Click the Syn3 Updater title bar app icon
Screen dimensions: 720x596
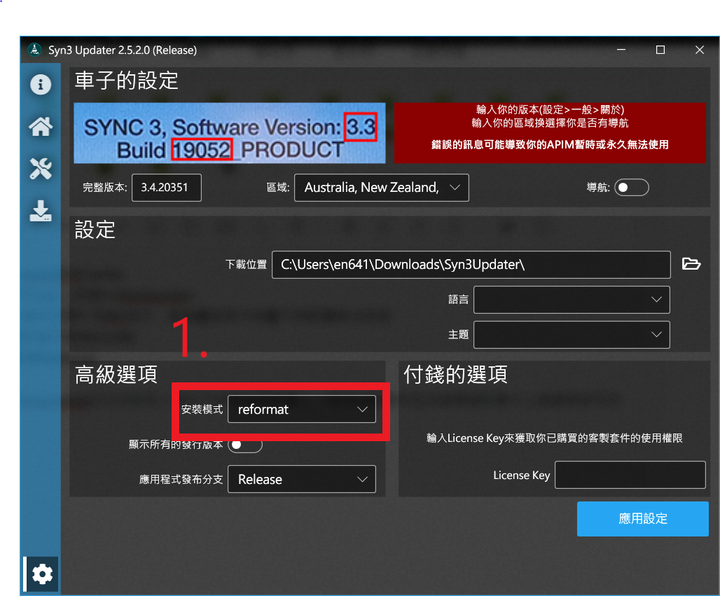click(x=34, y=50)
